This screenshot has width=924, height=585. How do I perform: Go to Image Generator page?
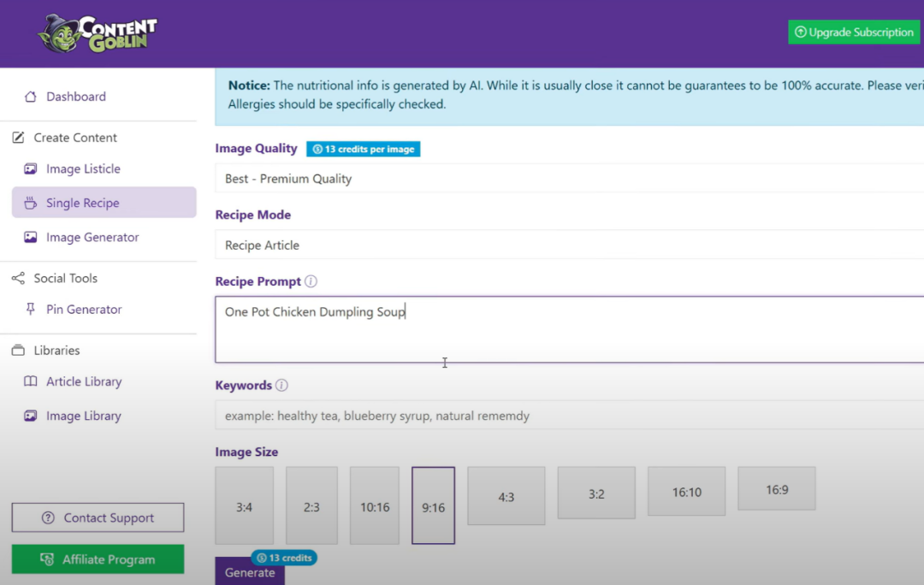pos(92,238)
